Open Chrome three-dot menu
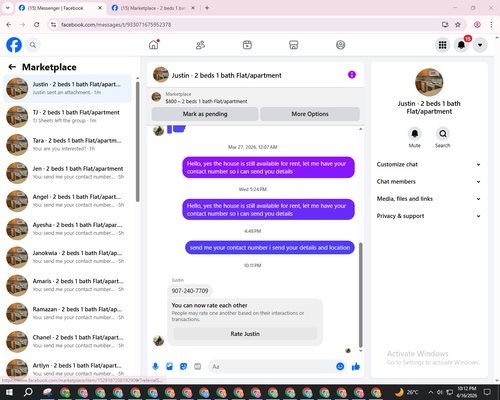 click(491, 24)
